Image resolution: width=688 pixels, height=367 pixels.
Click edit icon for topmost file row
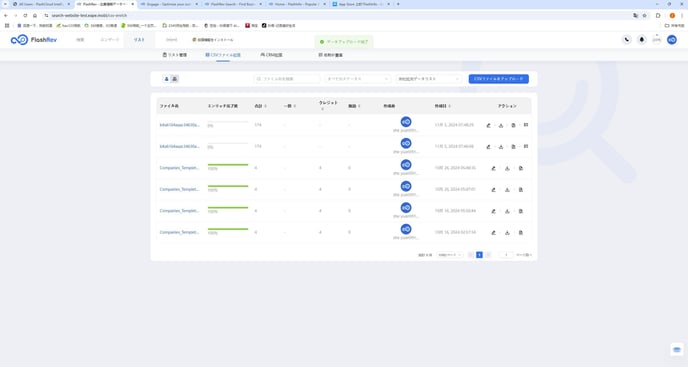click(488, 125)
